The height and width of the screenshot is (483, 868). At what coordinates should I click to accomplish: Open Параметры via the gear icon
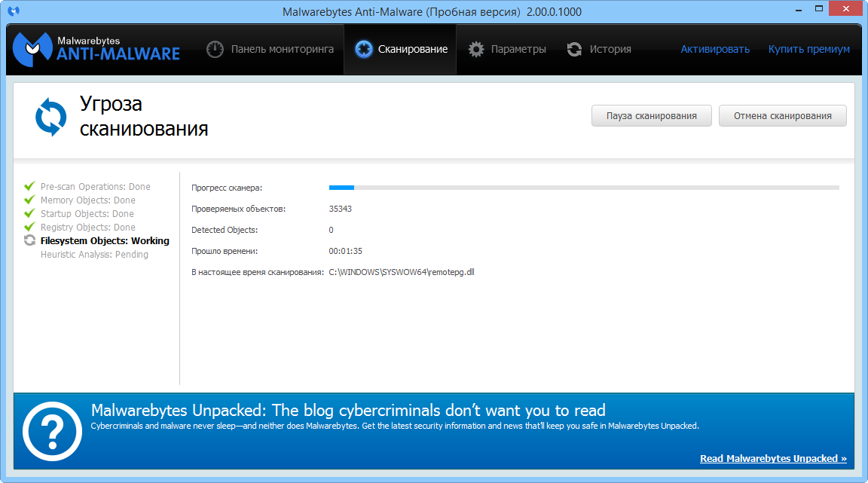coord(476,48)
